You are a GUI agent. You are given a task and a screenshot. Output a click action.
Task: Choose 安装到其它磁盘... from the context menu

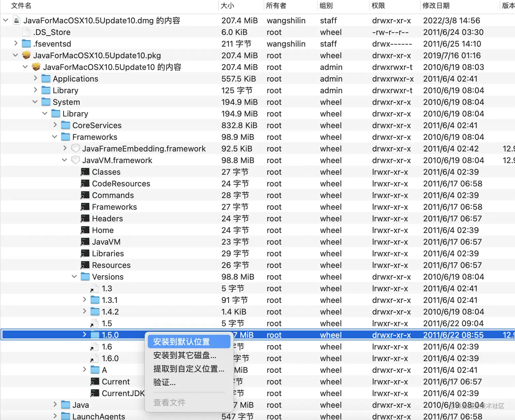pyautogui.click(x=189, y=355)
